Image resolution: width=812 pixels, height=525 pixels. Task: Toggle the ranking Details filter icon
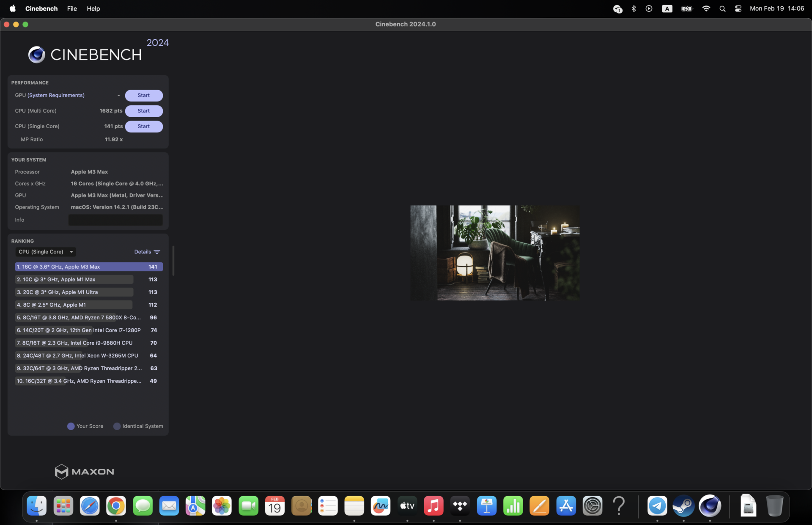point(157,252)
